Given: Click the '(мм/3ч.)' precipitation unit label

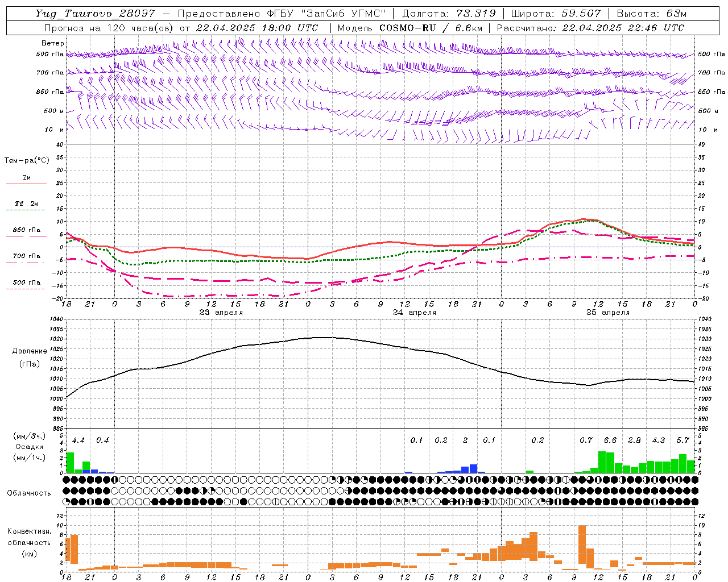Looking at the screenshot, I should [30, 436].
